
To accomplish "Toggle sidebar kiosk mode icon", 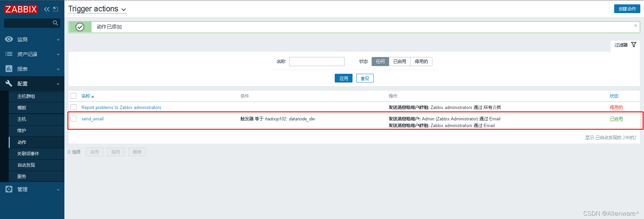I will 56,9.
